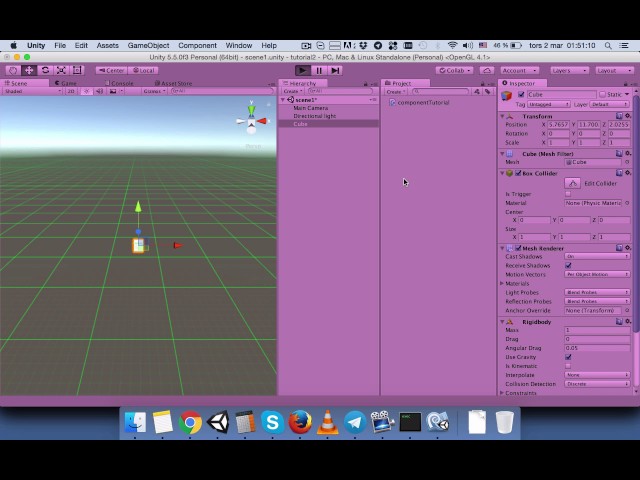The height and width of the screenshot is (480, 640).
Task: Select the Scale tool in toolbar
Action: click(x=61, y=70)
